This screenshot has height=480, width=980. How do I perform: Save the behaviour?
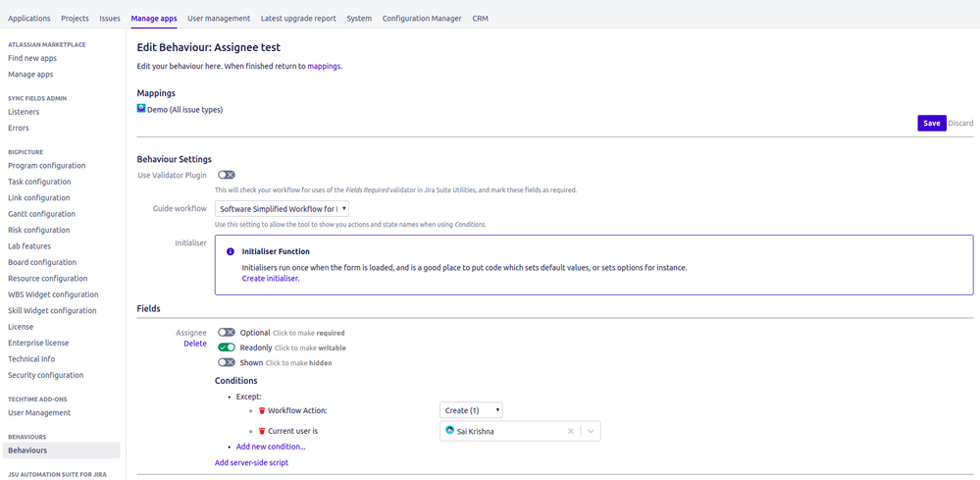point(932,123)
